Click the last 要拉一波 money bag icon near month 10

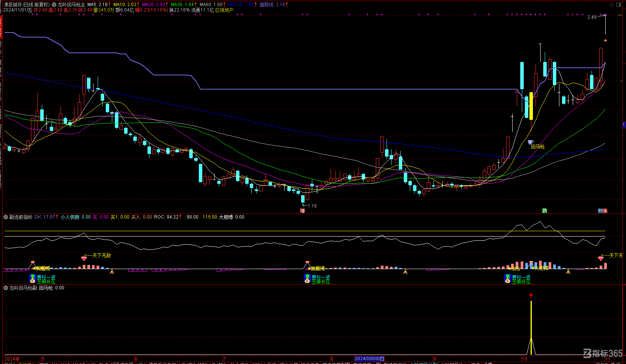point(508,279)
